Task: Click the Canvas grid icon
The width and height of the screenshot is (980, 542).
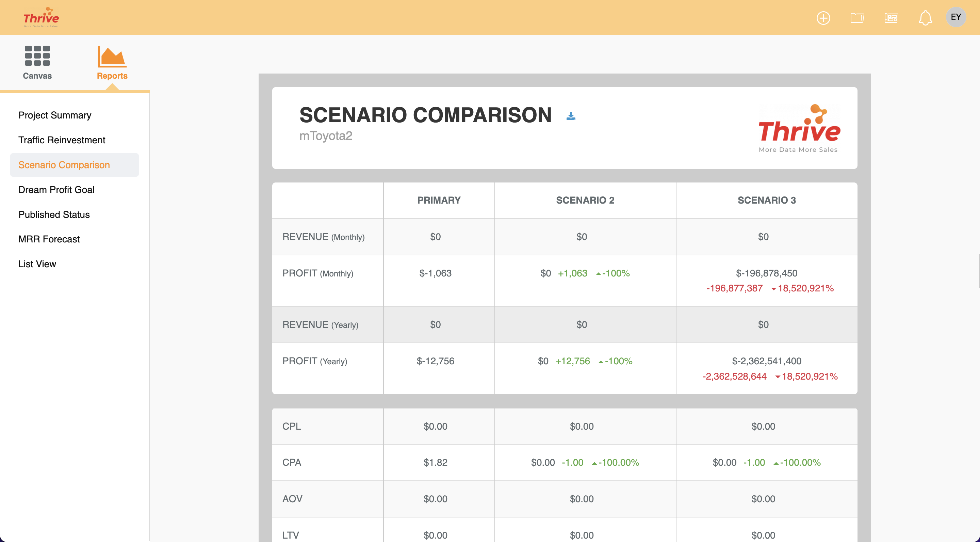Action: (37, 56)
